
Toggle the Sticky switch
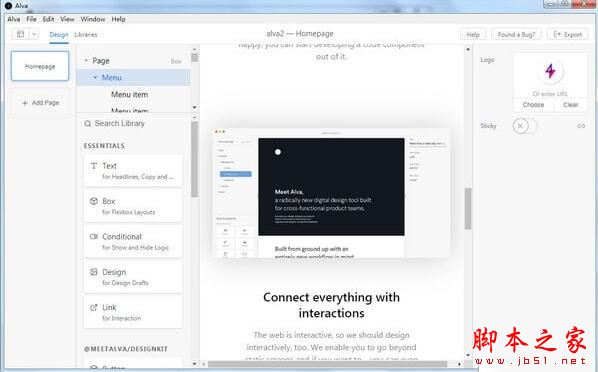tap(525, 126)
